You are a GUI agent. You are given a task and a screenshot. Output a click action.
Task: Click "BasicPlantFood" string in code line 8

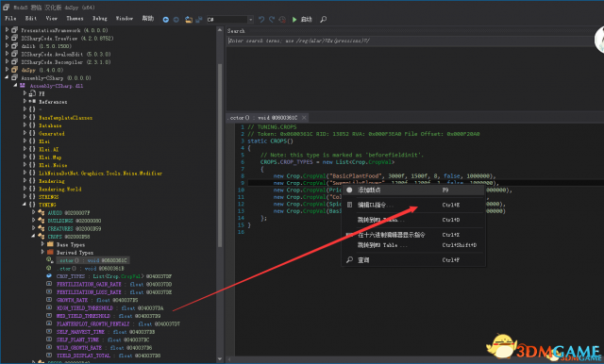click(x=356, y=175)
